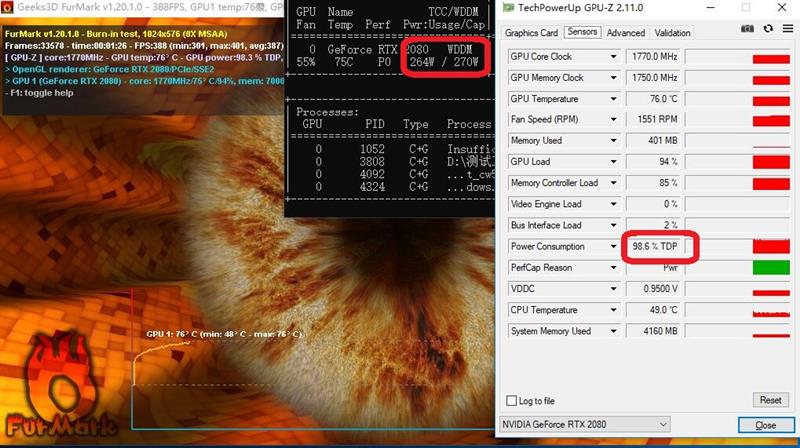
Task: Click the GPU-Z refresh icon
Action: pos(768,29)
